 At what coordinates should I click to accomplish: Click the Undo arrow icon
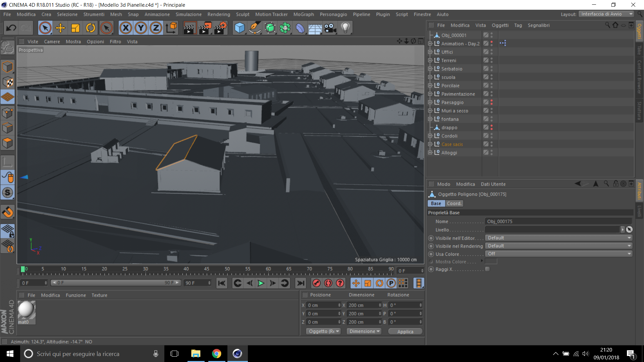point(11,28)
